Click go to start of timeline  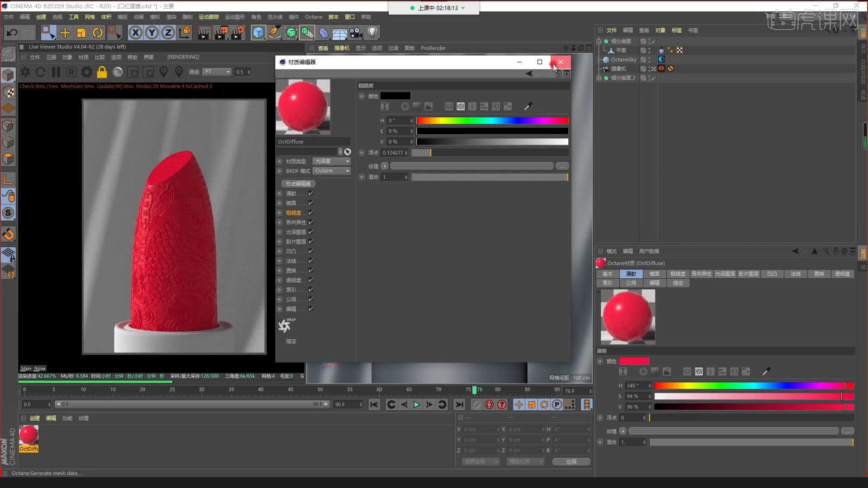point(374,404)
